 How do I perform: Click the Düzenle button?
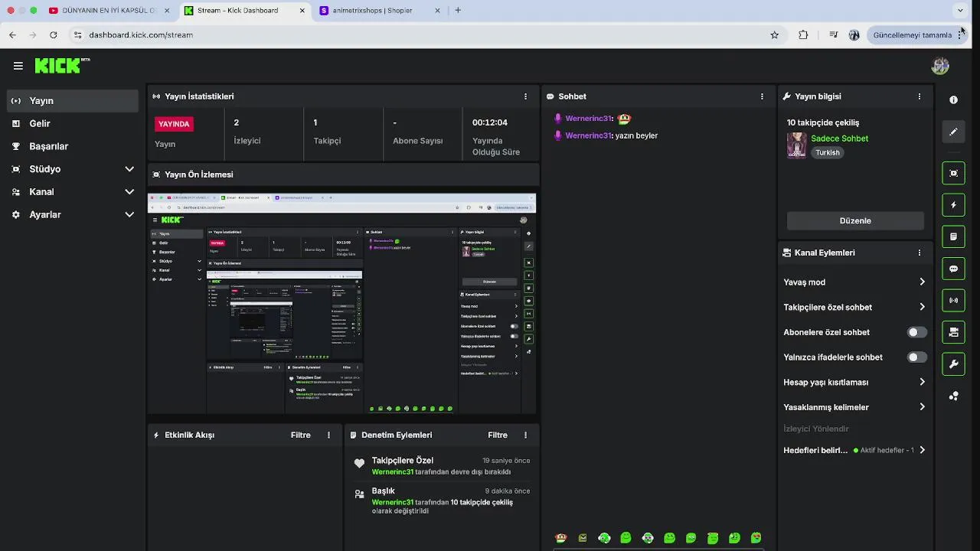[x=855, y=220]
